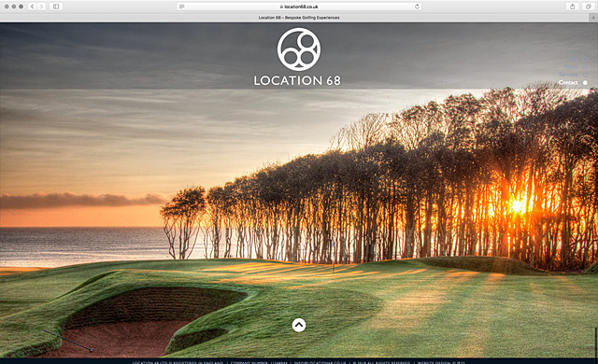Open the tab overview icon
This screenshot has height=364, width=598.
click(x=588, y=7)
